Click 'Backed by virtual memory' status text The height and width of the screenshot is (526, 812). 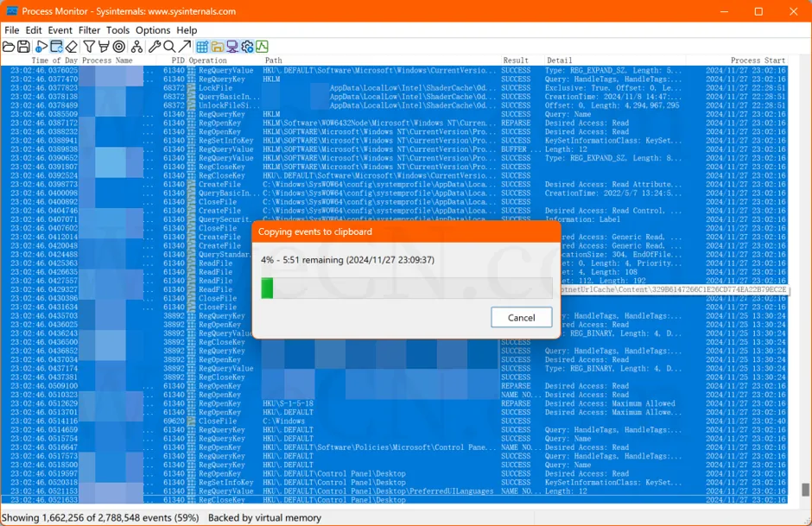click(x=264, y=517)
